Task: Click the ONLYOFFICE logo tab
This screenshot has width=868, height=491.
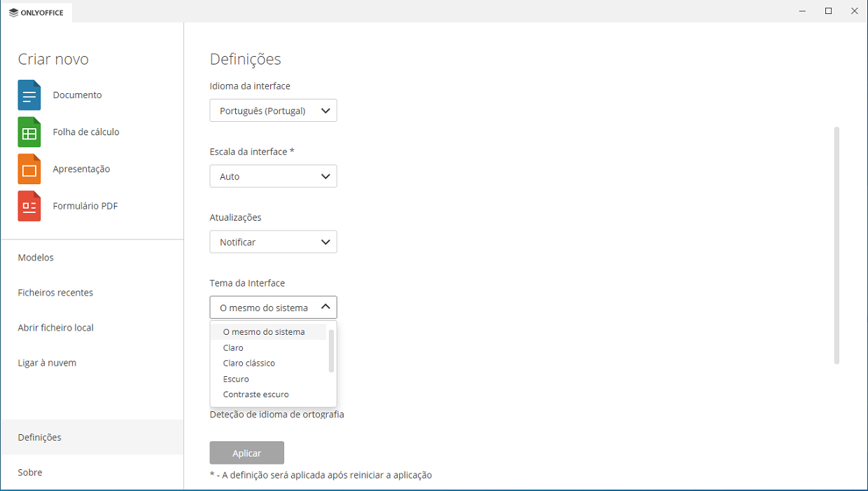Action: (36, 12)
